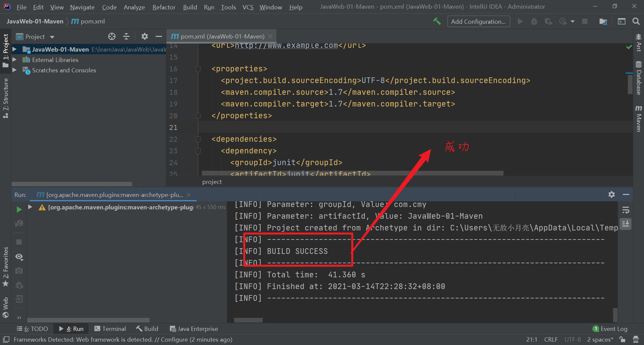
Task: Click Run with Coverage icon in toolbar
Action: (548, 21)
